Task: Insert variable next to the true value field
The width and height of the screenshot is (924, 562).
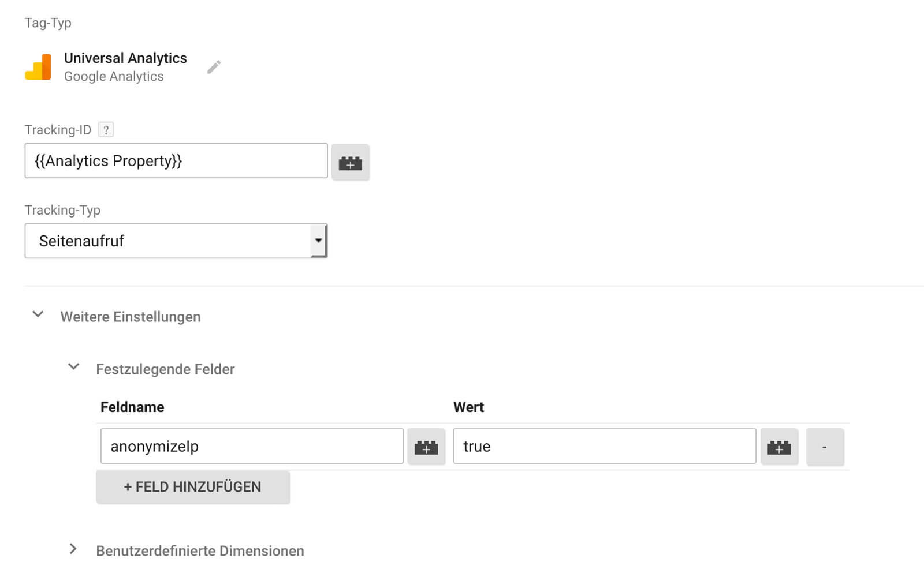Action: (x=779, y=447)
